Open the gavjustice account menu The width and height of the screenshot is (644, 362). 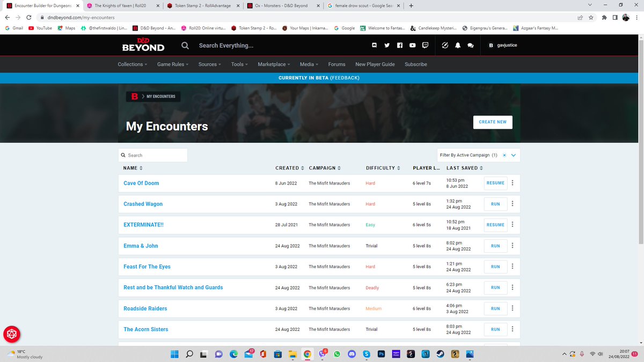[x=503, y=46]
